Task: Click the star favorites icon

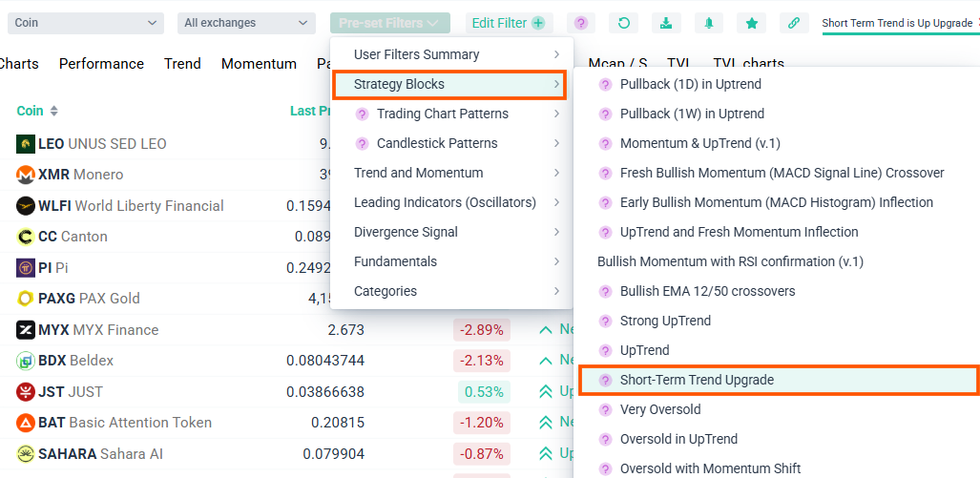Action: click(752, 23)
